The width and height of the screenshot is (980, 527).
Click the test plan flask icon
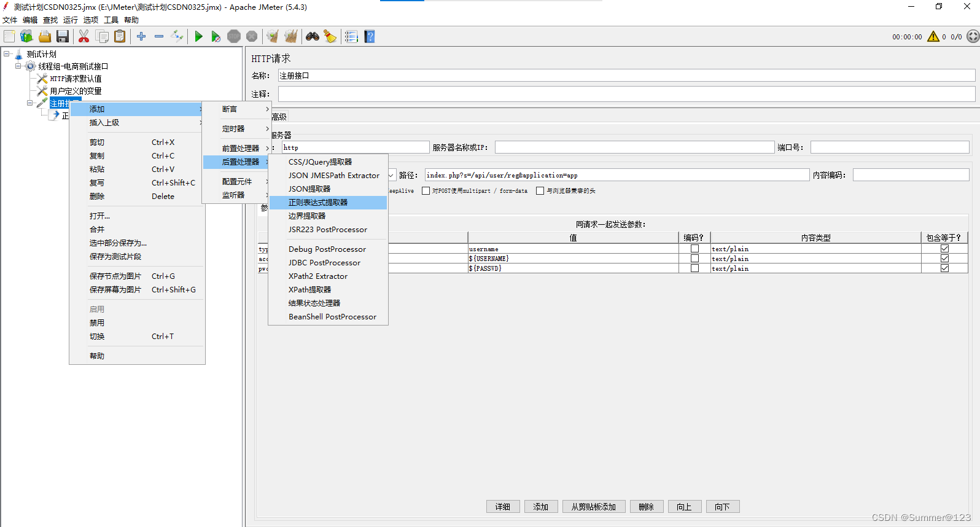pos(19,54)
